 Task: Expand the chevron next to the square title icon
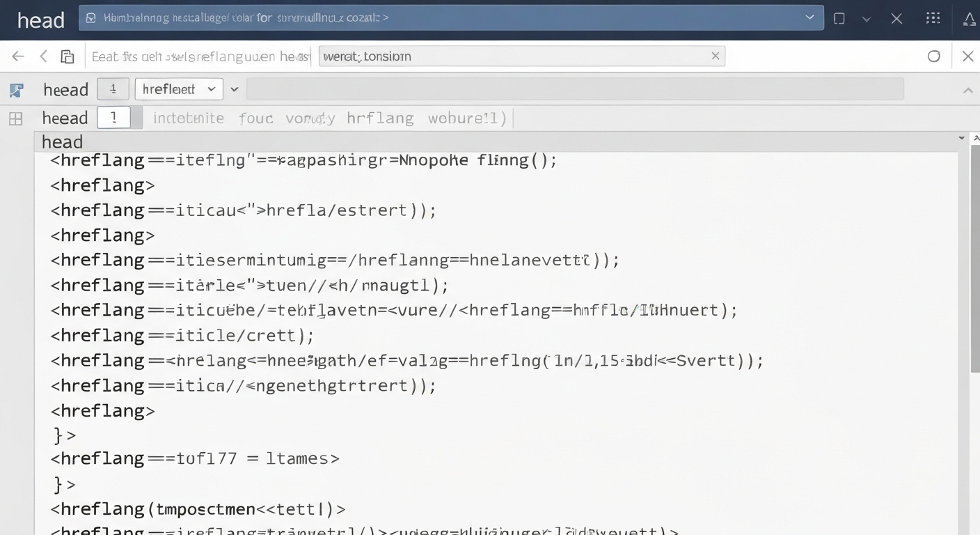point(867,20)
